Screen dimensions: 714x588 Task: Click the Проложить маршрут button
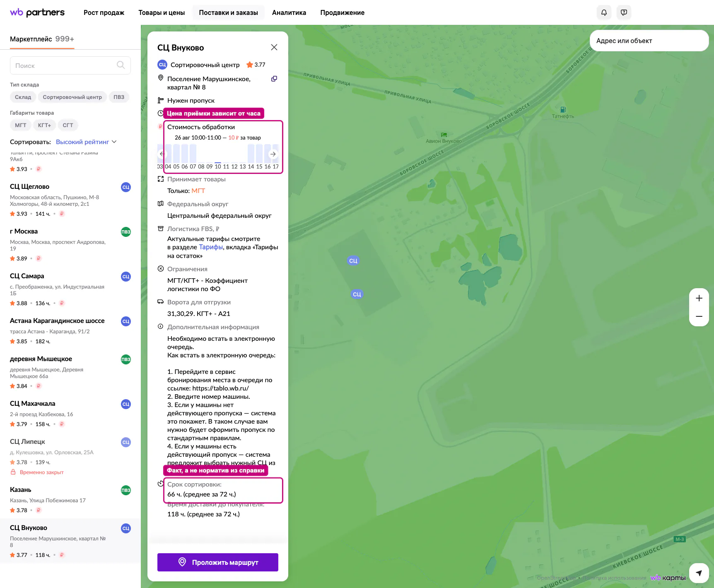218,562
